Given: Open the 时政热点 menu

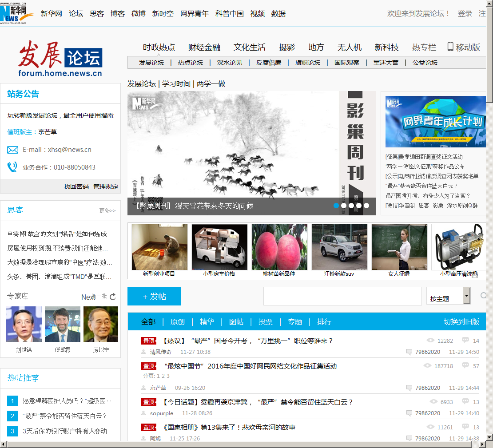Looking at the screenshot, I should [159, 47].
